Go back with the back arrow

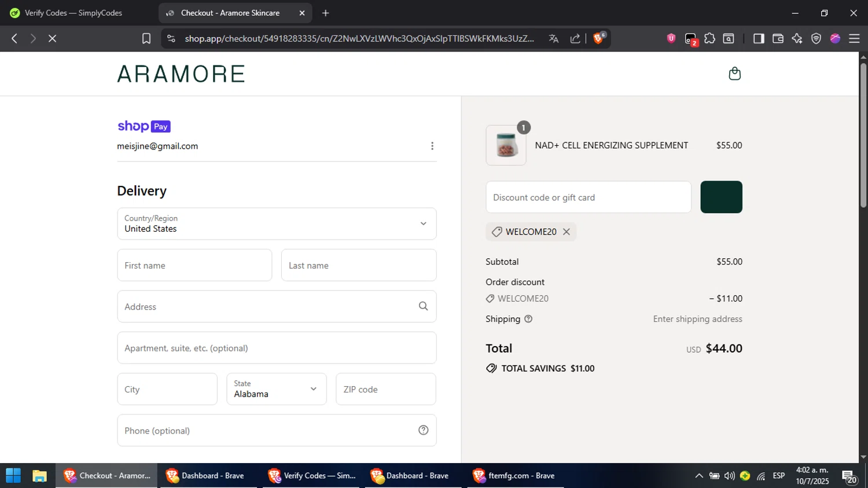(14, 38)
